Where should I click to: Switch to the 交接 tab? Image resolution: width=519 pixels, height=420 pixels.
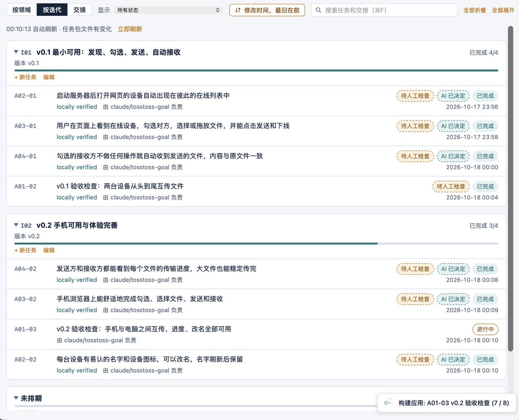(80, 10)
